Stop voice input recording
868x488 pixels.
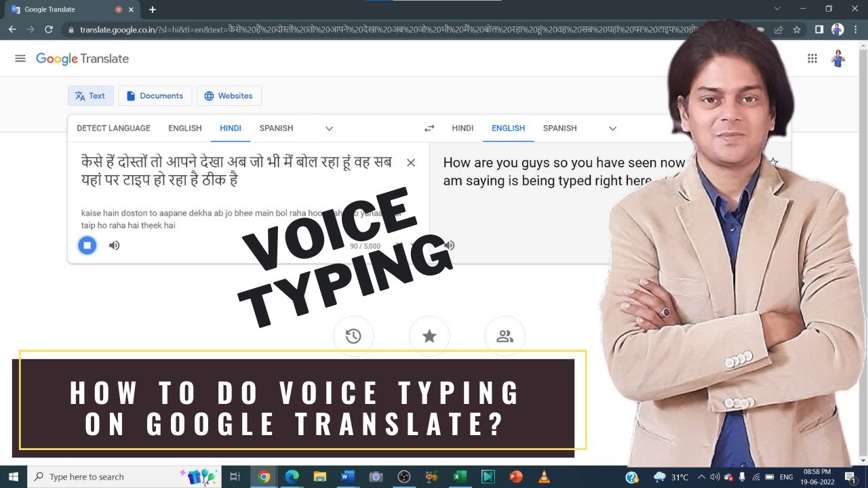87,245
